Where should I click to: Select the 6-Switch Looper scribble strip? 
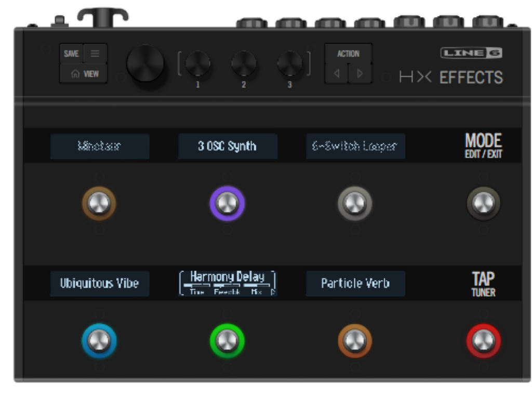(x=355, y=146)
